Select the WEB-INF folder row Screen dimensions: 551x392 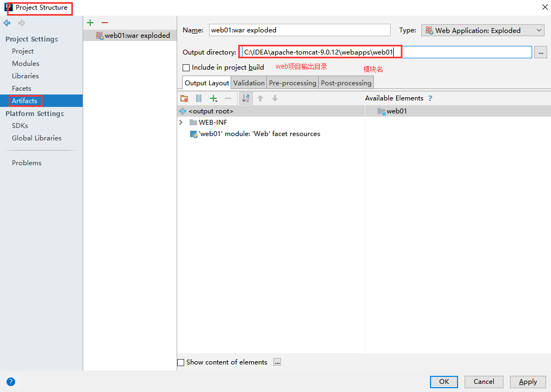tap(271, 122)
